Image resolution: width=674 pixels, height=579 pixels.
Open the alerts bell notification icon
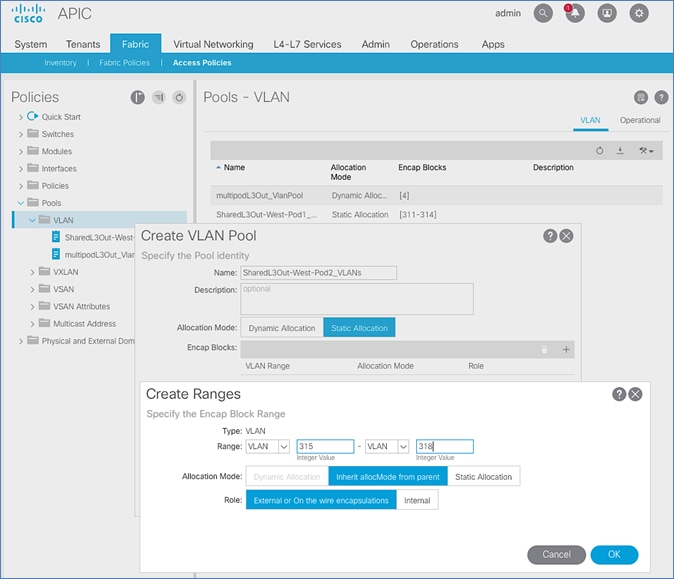tap(575, 13)
